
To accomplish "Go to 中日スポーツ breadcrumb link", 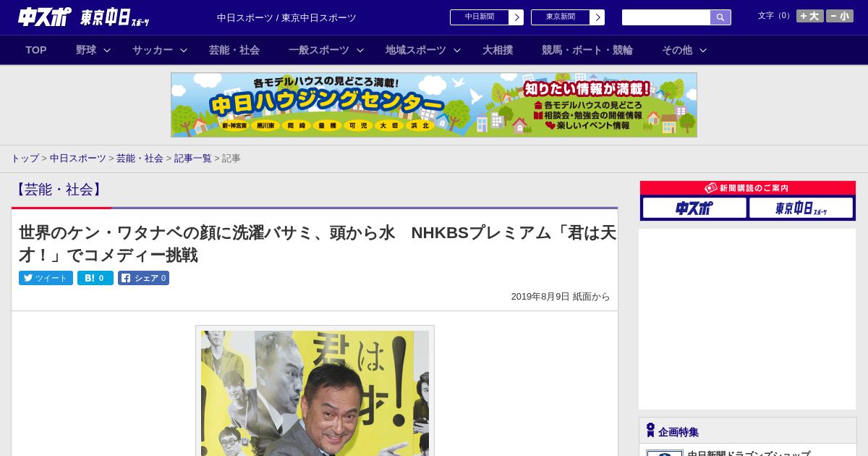I will 77,159.
